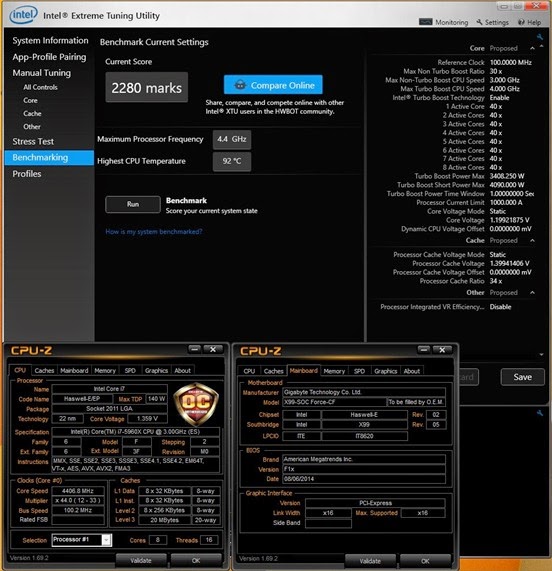Click the OC badge in CPU-Z
Viewport: 552px width, 571px height.
196,403
